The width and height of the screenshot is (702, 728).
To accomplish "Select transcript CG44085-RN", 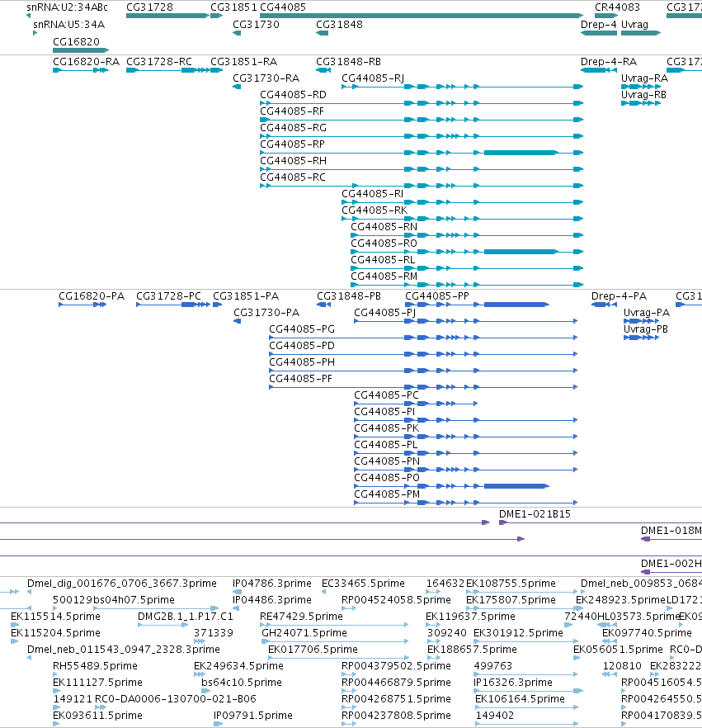I will (x=467, y=235).
